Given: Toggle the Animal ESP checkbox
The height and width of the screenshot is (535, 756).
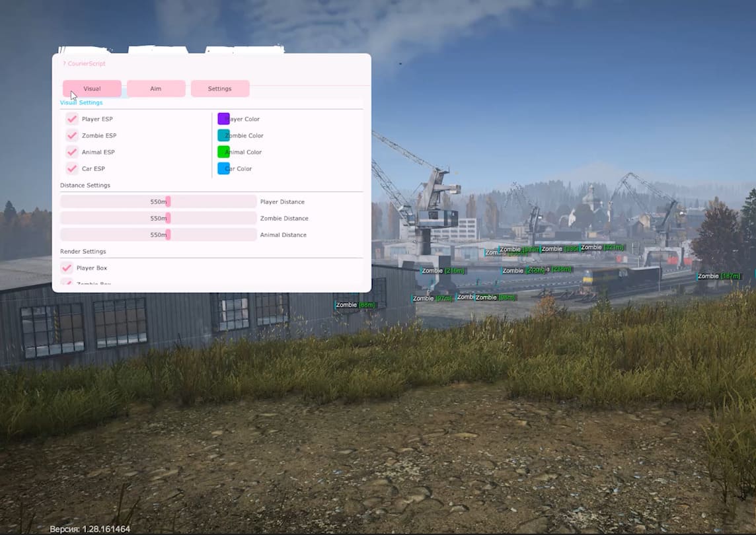Looking at the screenshot, I should click(x=72, y=152).
